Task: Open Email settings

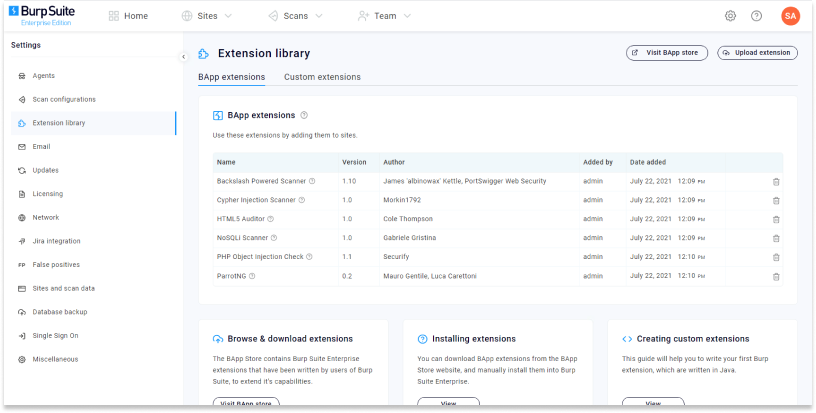Action: [94, 147]
